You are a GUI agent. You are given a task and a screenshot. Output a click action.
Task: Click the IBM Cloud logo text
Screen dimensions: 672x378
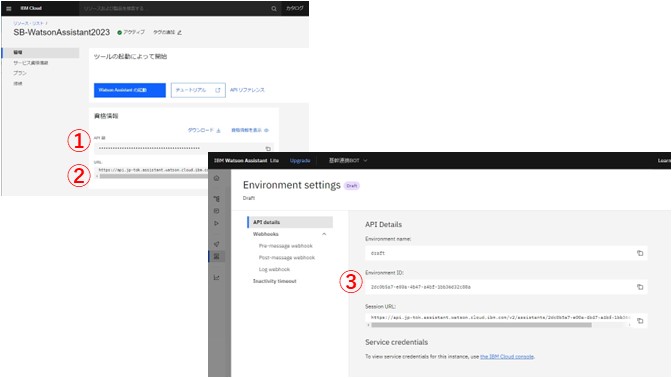31,8
